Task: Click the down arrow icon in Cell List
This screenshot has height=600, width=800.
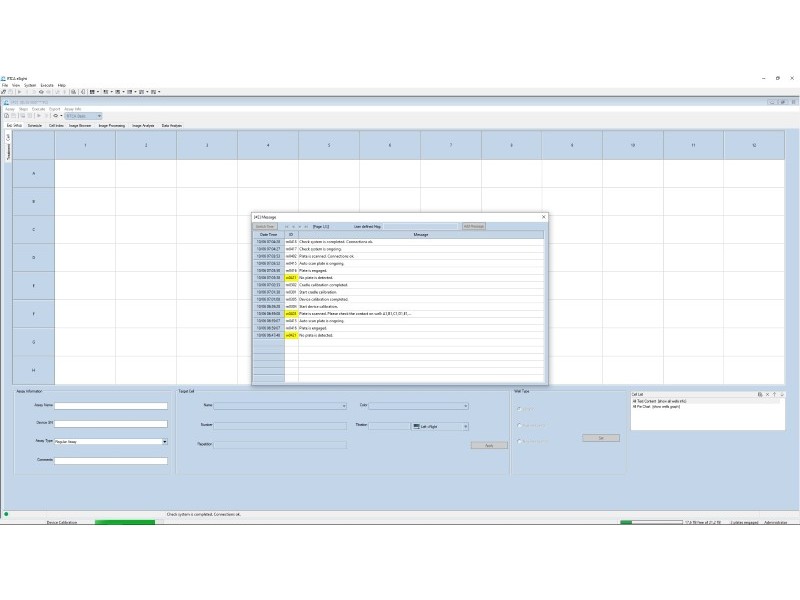Action: pos(782,394)
